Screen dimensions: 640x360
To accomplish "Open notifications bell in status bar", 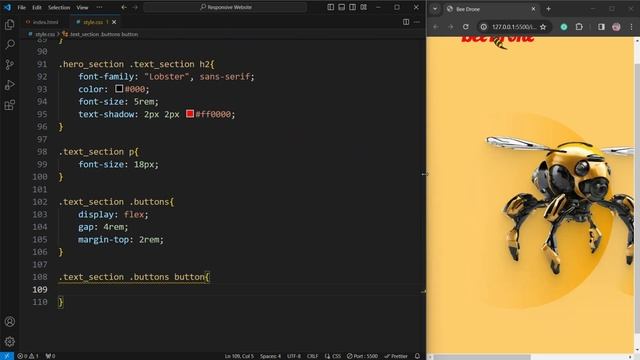I will coord(417,356).
